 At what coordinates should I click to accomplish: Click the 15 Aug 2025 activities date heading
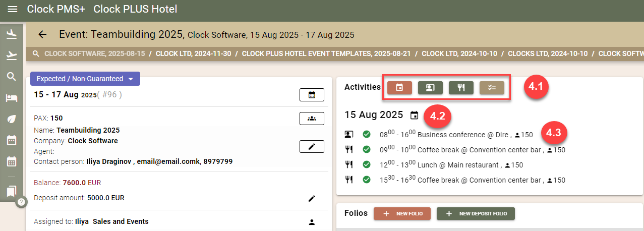pyautogui.click(x=374, y=114)
